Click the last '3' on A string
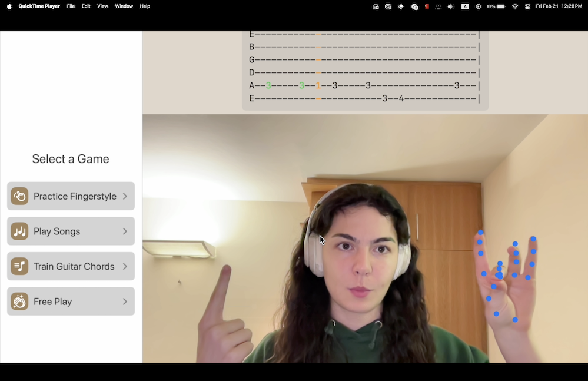 pyautogui.click(x=457, y=85)
